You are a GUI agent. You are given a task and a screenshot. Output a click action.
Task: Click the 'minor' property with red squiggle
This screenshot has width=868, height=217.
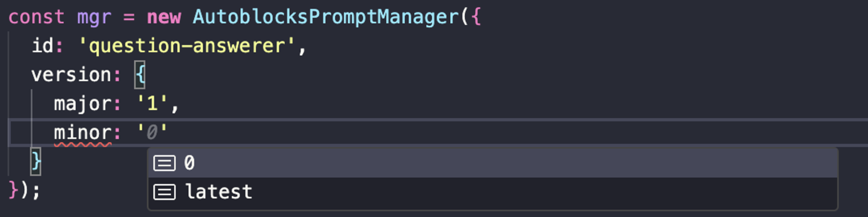click(82, 133)
